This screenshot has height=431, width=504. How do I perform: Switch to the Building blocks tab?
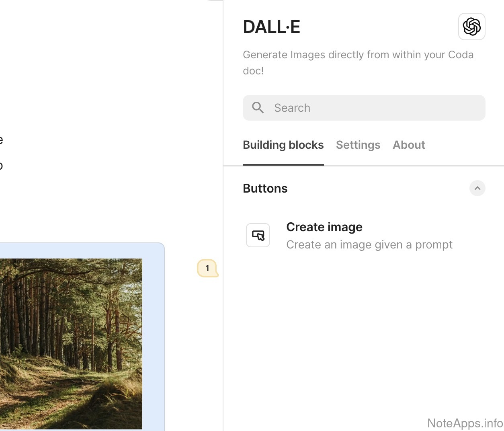283,145
